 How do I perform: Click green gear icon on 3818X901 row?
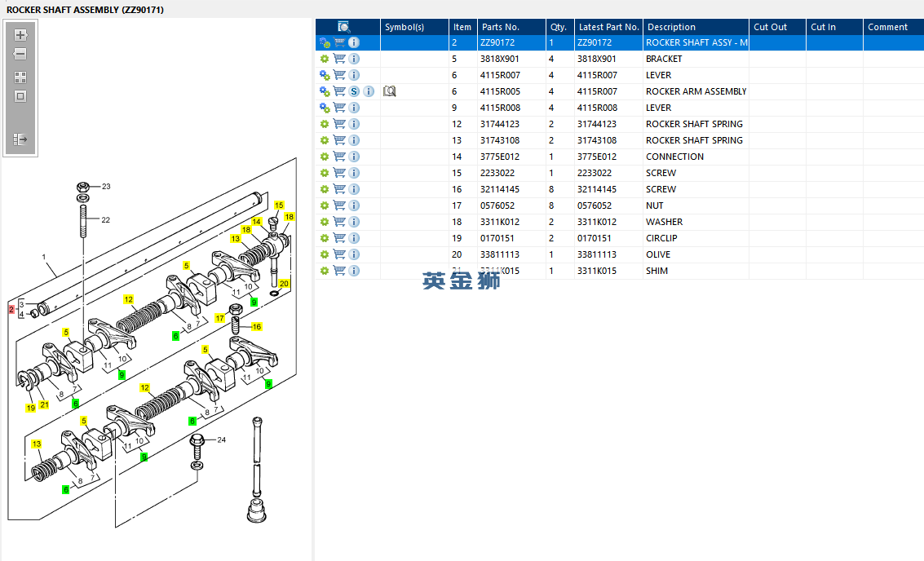point(324,59)
